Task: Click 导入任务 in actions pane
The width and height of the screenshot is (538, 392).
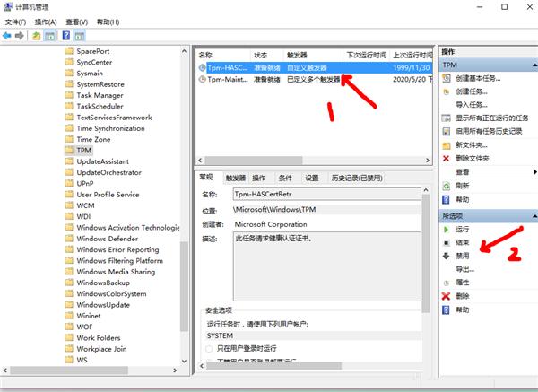Action: [x=471, y=105]
